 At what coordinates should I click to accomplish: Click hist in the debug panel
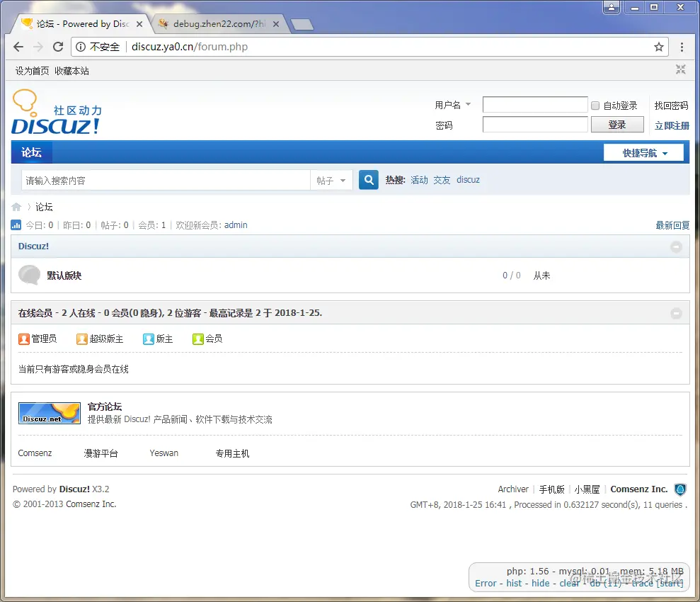(514, 584)
